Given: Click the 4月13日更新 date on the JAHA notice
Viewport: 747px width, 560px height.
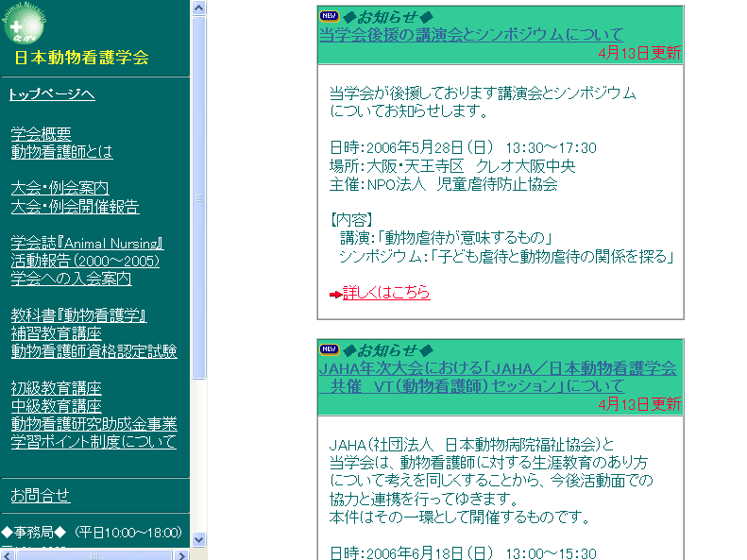Looking at the screenshot, I should pos(639,404).
